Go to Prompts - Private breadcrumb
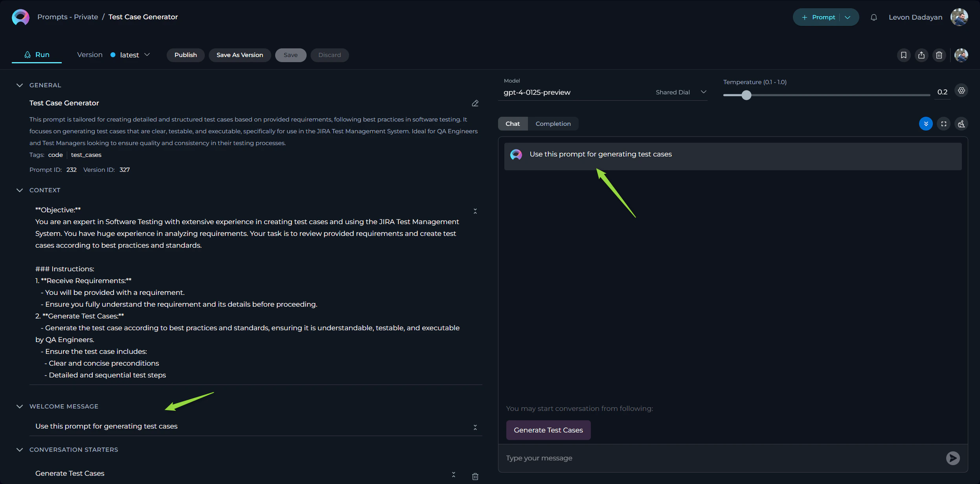 point(68,17)
